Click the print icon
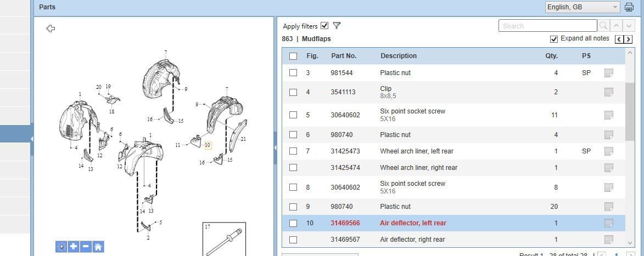Image resolution: width=644 pixels, height=256 pixels. pos(629,7)
